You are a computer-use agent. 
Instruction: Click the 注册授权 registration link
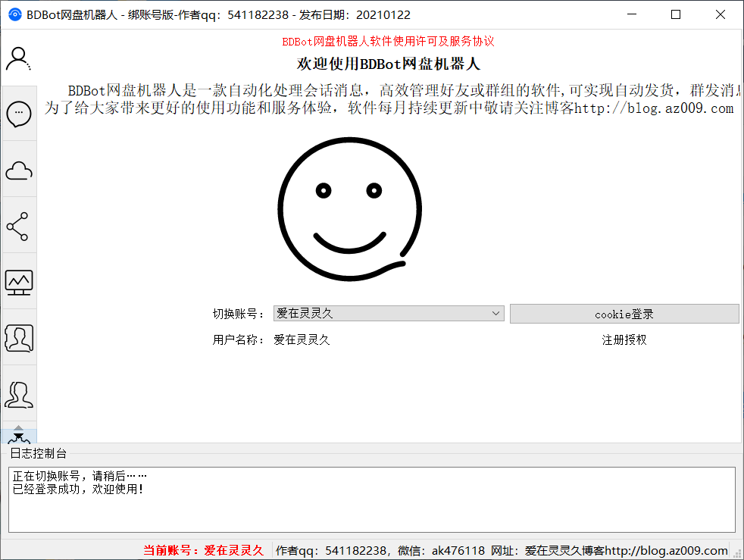[x=624, y=341]
